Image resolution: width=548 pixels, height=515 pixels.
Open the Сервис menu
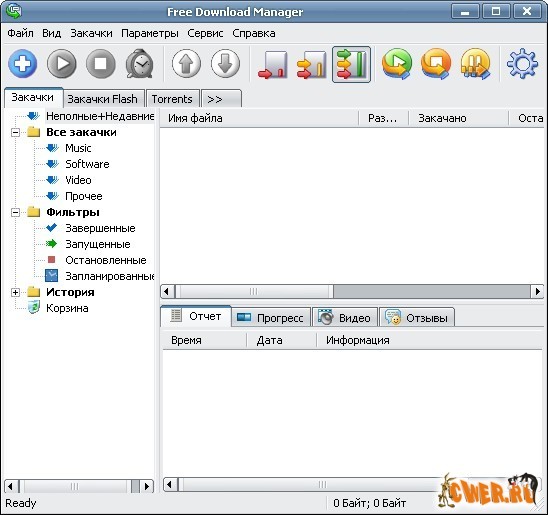tap(205, 33)
